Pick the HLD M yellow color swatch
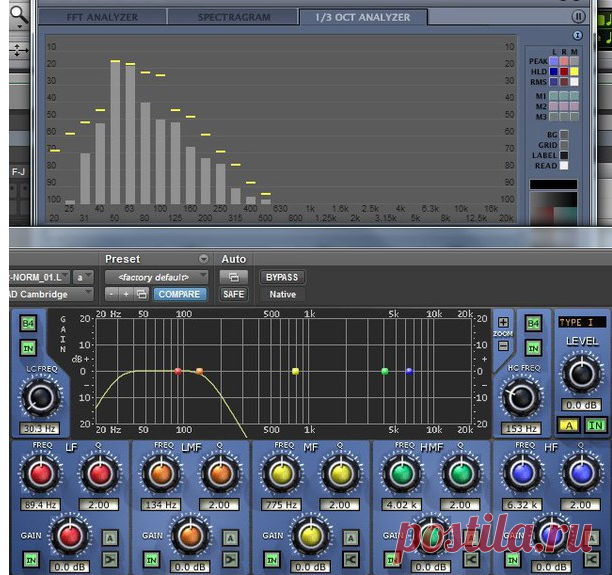 pos(574,71)
